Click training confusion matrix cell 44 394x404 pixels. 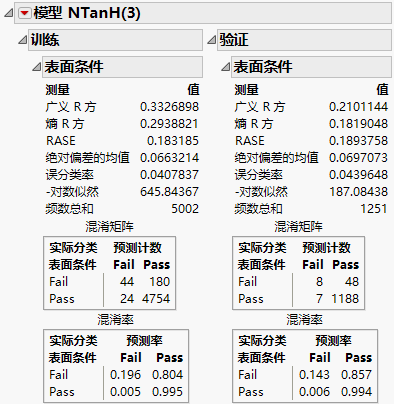pyautogui.click(x=127, y=282)
